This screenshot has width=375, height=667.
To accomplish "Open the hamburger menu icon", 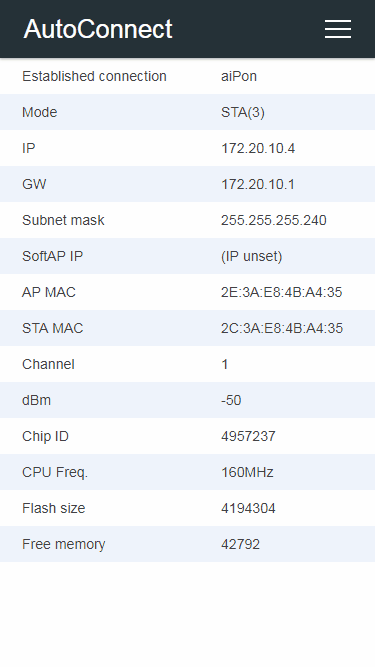I will pos(338,29).
